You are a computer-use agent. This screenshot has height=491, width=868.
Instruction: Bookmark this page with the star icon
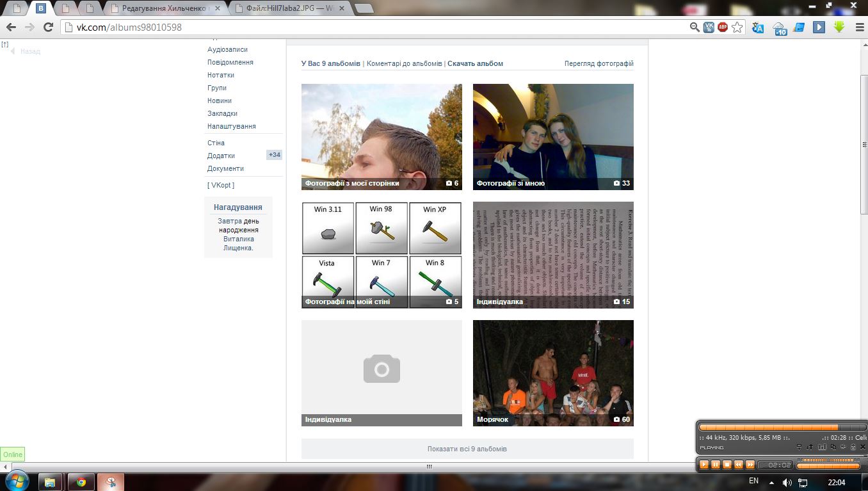(x=737, y=27)
